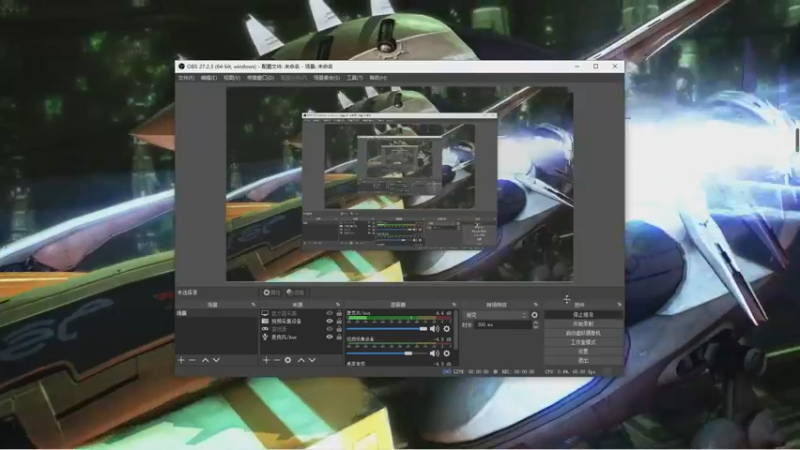
Task: Click the monitor icon of 显示器采集 source
Action: tap(265, 313)
